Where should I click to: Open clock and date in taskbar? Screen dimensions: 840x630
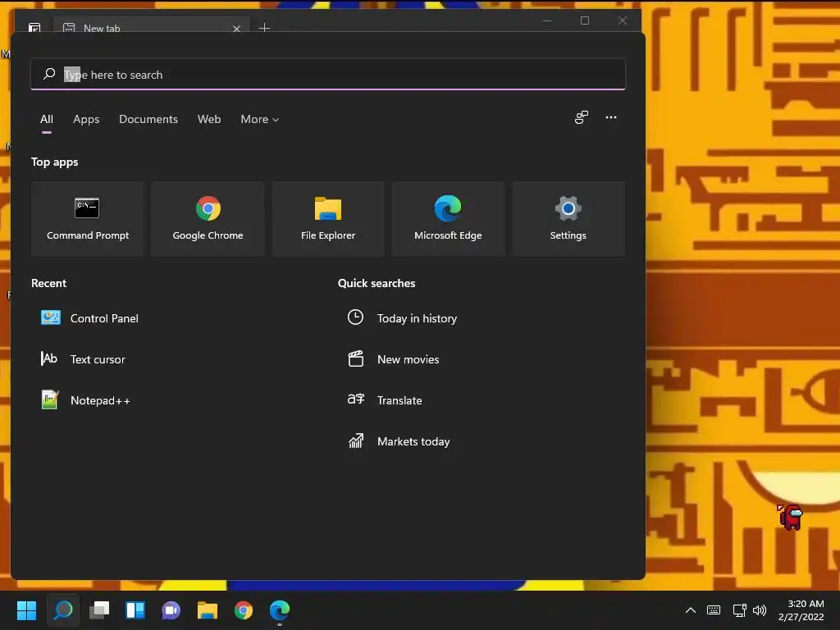pos(801,610)
